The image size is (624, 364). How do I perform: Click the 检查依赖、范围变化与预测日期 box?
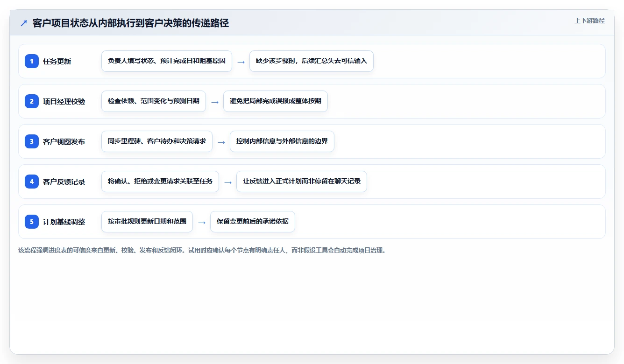154,101
